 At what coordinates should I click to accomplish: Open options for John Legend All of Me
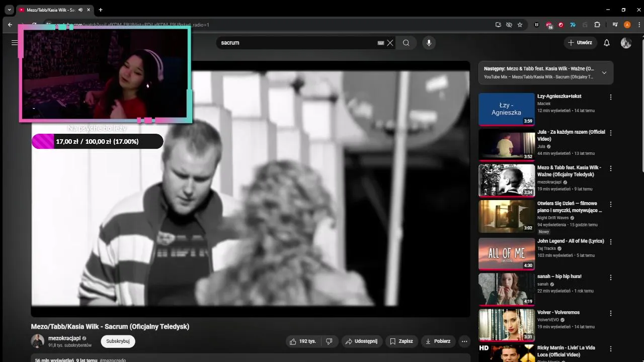[x=611, y=241]
